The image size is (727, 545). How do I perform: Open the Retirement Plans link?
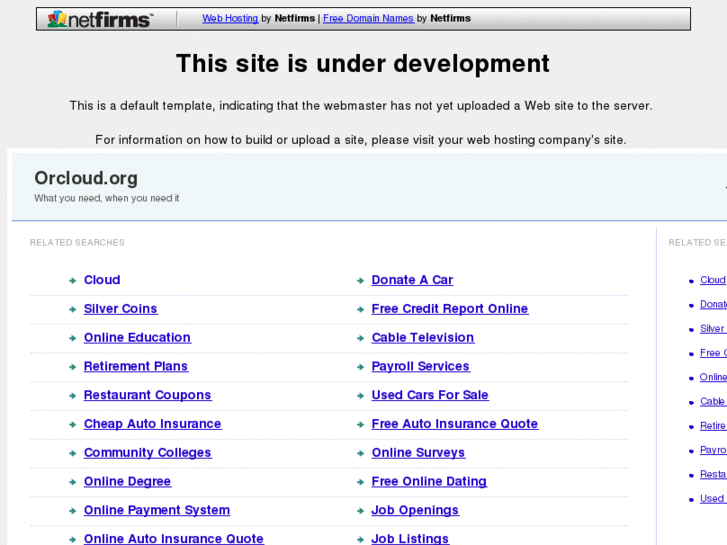pos(136,366)
